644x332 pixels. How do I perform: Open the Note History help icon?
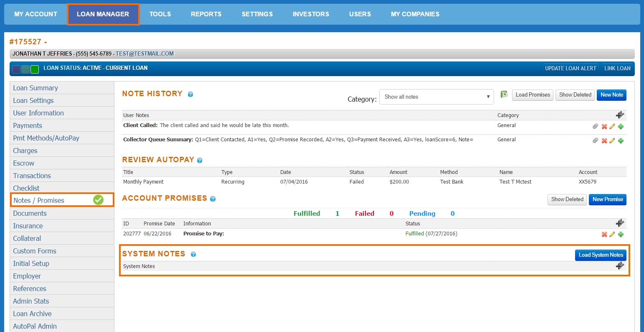click(190, 94)
